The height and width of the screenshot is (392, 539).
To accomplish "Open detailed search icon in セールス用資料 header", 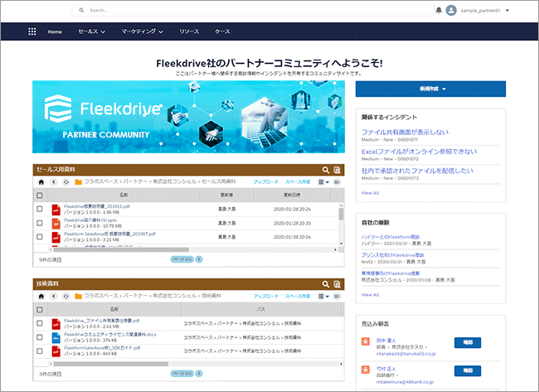I will 337,170.
